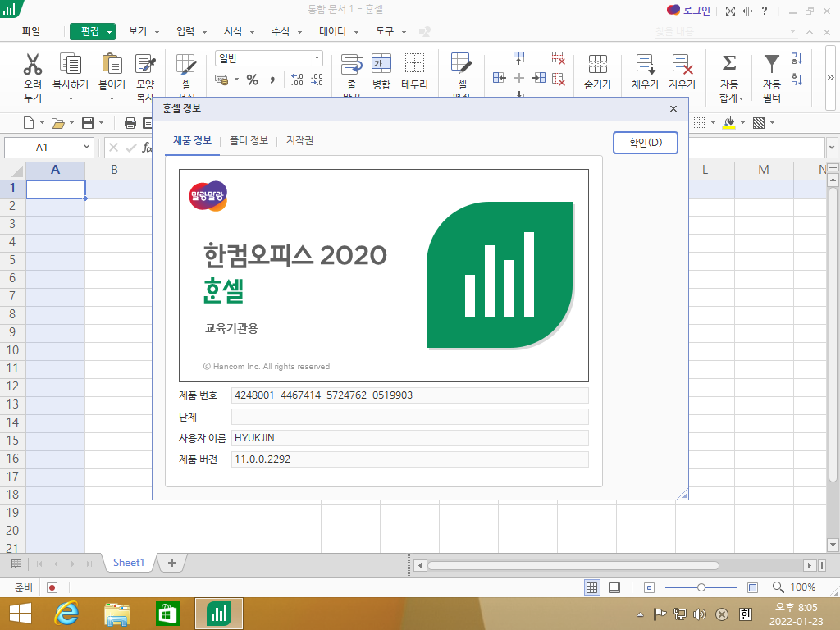Click the auto filter (자동 필터) funnel icon
The image size is (840, 630).
tap(771, 64)
